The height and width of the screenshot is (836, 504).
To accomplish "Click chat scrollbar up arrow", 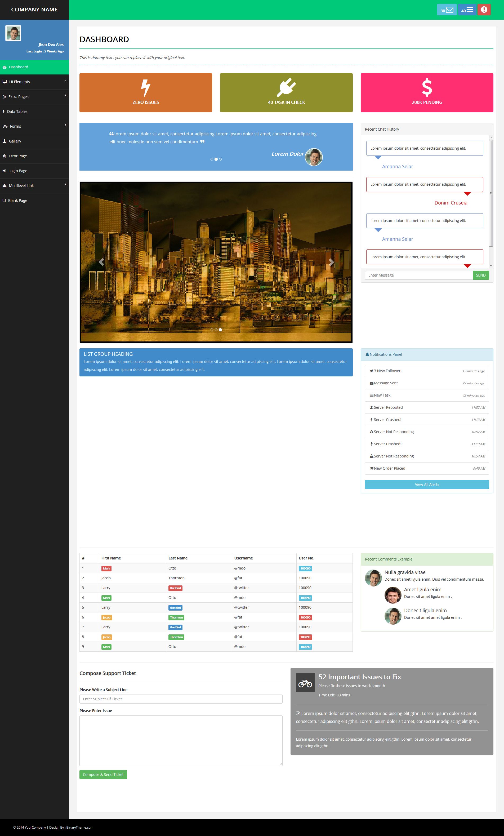I will click(x=491, y=138).
